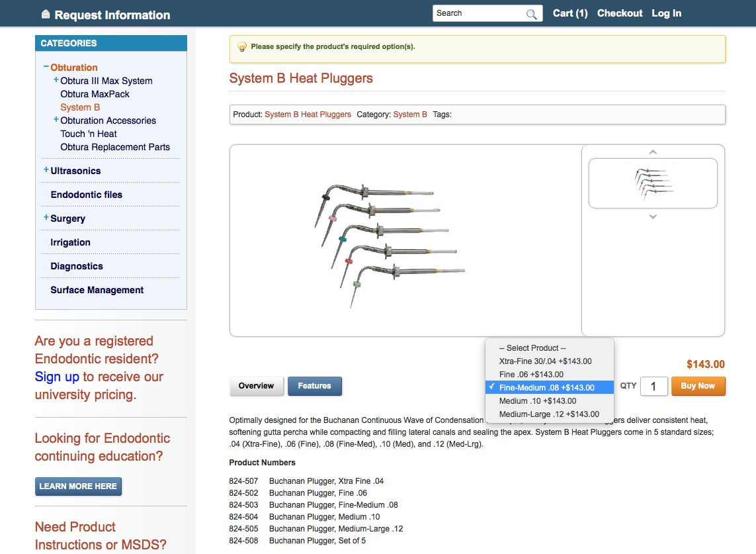Viewport: 756px width, 554px height.
Task: Click the down arrow below the thumbnail
Action: pyautogui.click(x=653, y=216)
